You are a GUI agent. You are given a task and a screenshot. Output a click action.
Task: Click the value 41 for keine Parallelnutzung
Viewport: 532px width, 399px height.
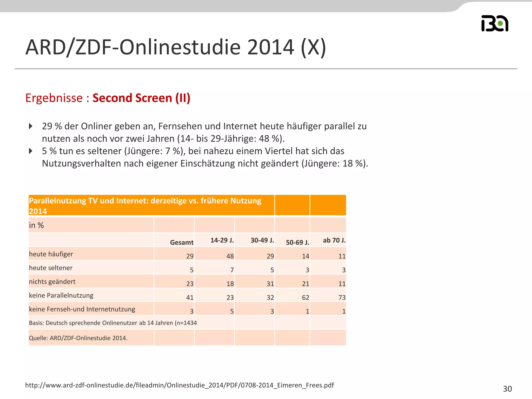point(190,297)
